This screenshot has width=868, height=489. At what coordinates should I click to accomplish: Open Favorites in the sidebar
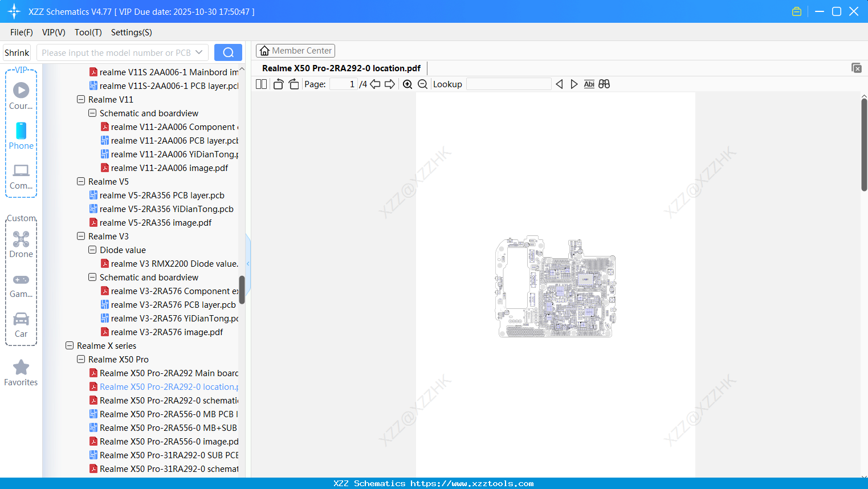pyautogui.click(x=21, y=373)
